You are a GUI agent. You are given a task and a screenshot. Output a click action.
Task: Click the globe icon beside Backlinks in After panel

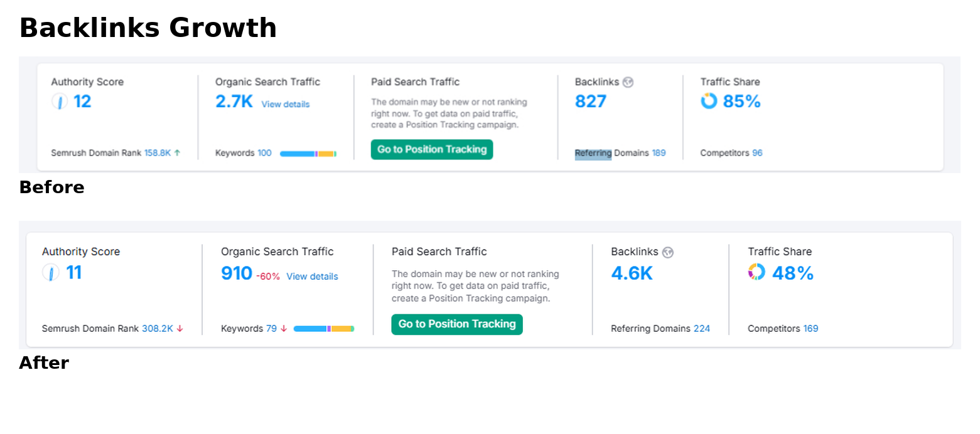pos(668,252)
